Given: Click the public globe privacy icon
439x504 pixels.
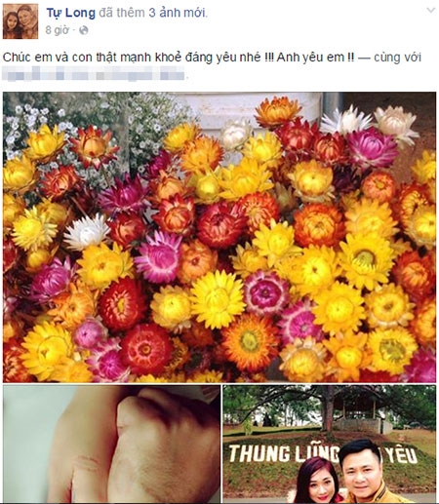Looking at the screenshot, I should point(84,30).
